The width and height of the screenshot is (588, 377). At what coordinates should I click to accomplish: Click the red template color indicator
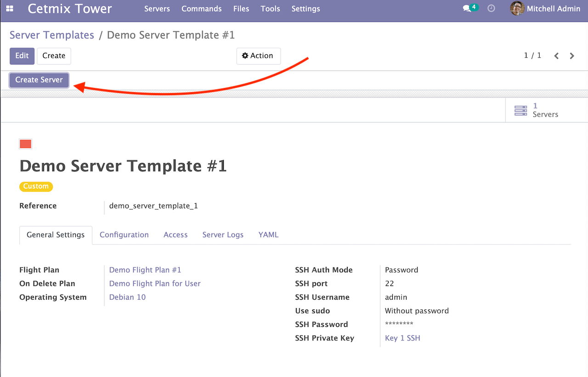pos(25,143)
